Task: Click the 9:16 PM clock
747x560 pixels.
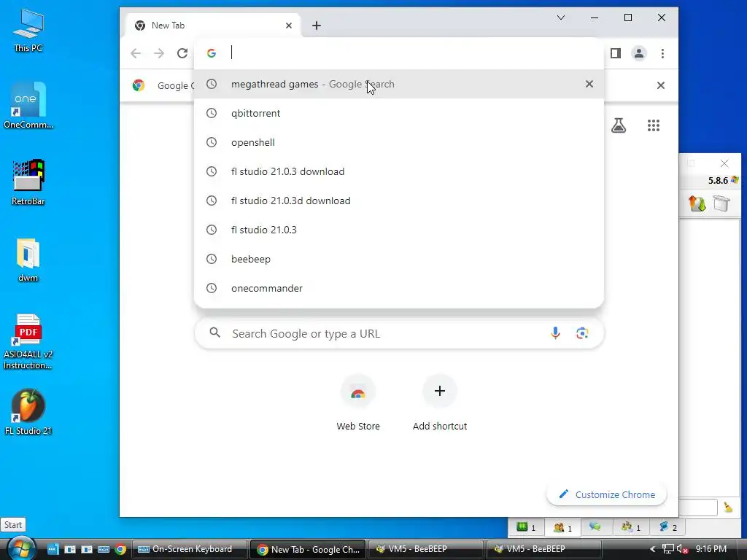Action: pyautogui.click(x=711, y=549)
